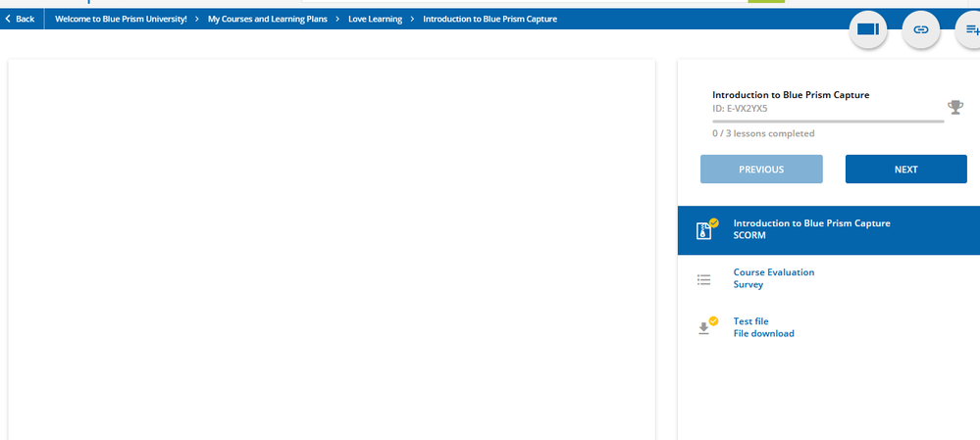Open 'My Courses and Learning Plans' breadcrumb
980x440 pixels.
(x=268, y=19)
